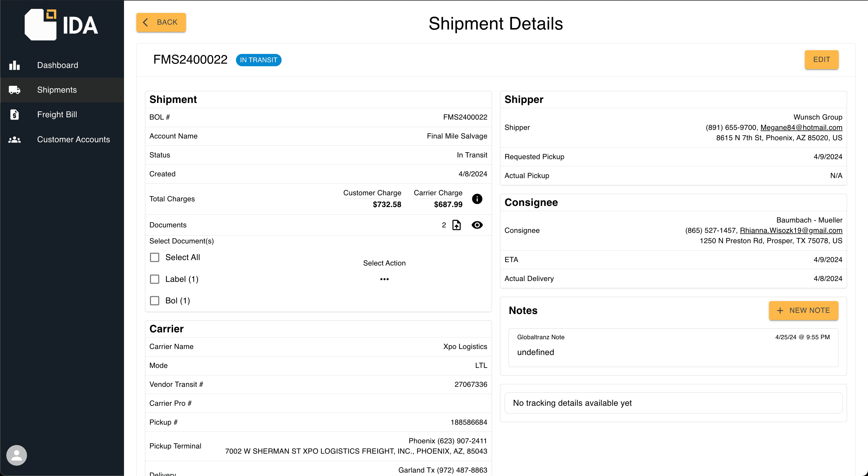Screen dimensions: 868x476
Task: Click the IDA logo
Action: tap(61, 25)
